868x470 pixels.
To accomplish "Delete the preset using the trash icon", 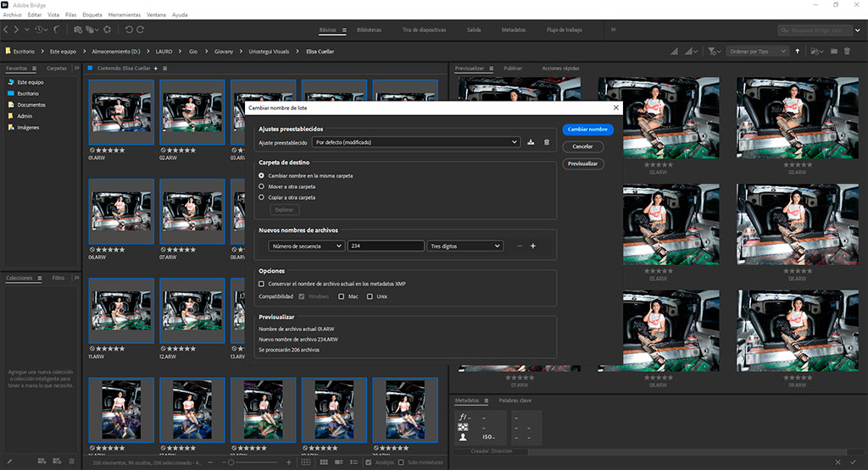I will pos(546,142).
